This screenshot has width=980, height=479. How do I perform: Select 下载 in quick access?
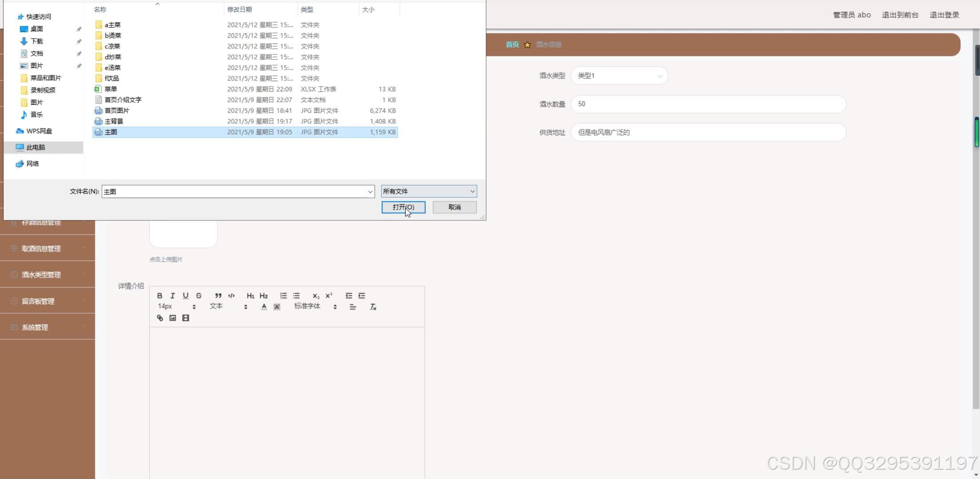point(36,41)
